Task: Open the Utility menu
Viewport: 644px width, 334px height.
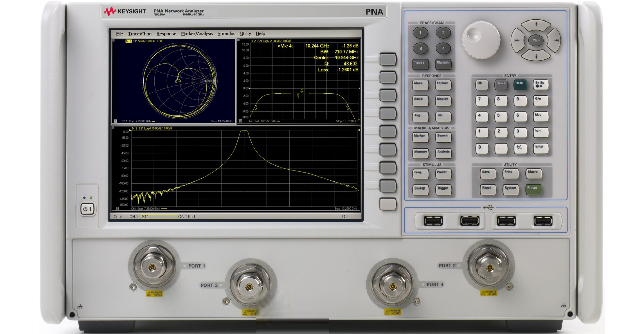Action: point(245,33)
